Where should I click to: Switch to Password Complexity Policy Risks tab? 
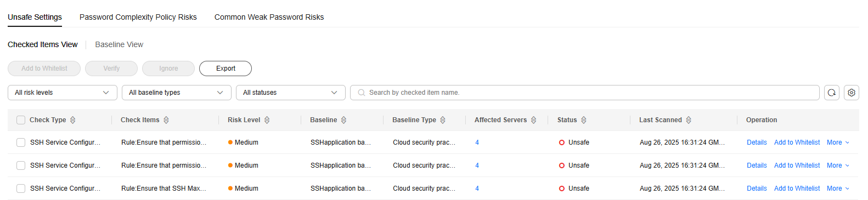click(x=138, y=17)
